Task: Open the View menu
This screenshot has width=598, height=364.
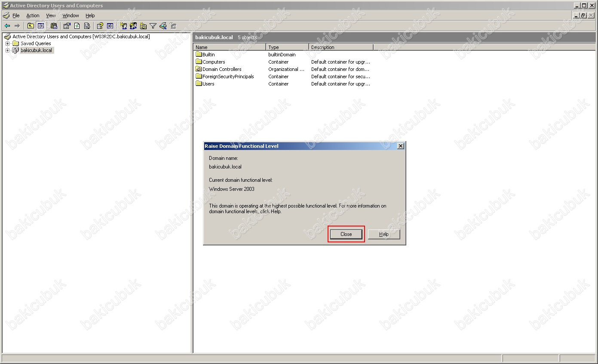Action: tap(51, 15)
